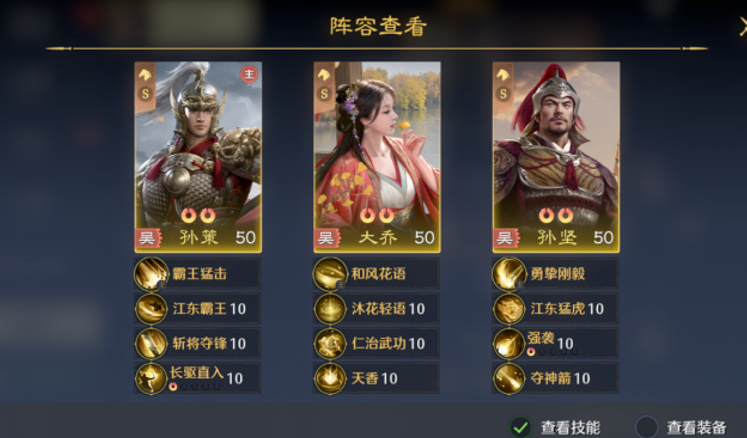This screenshot has width=747, height=438.
Task: Click the cavalry horse icon on 孙坚's card
Action: point(503,75)
